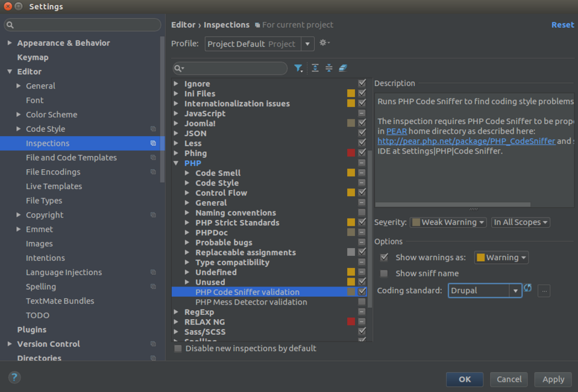
Task: Open the magnifier in inspections search field
Action: tap(177, 68)
